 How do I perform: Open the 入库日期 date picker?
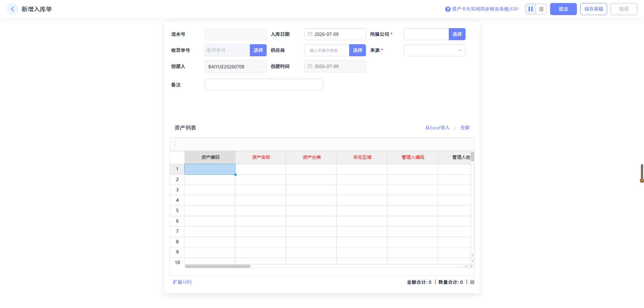(x=335, y=34)
